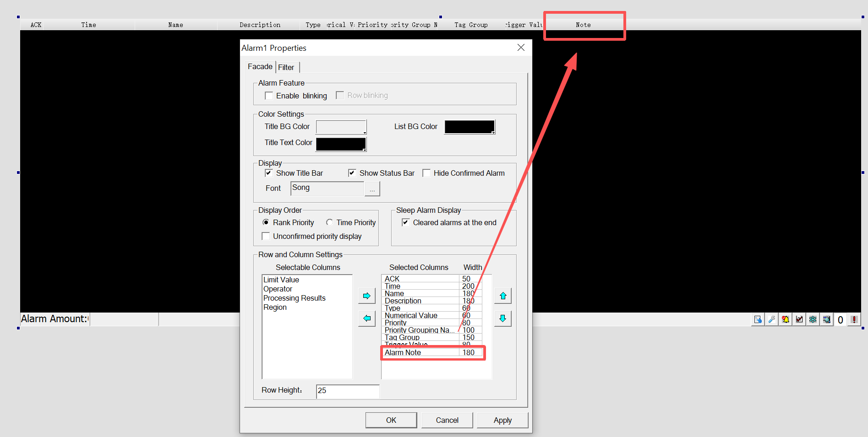
Task: Click the right arrow to add column
Action: (x=366, y=296)
